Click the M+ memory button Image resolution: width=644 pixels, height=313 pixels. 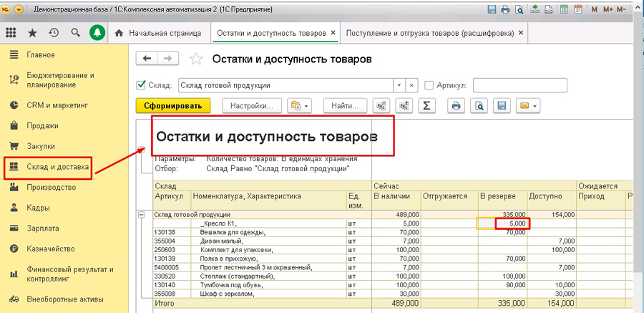[x=608, y=9]
